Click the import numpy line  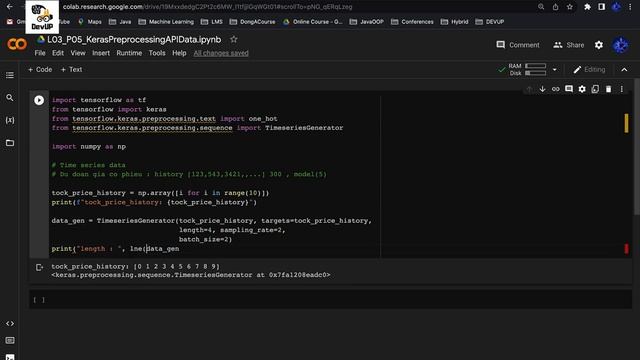[89, 147]
